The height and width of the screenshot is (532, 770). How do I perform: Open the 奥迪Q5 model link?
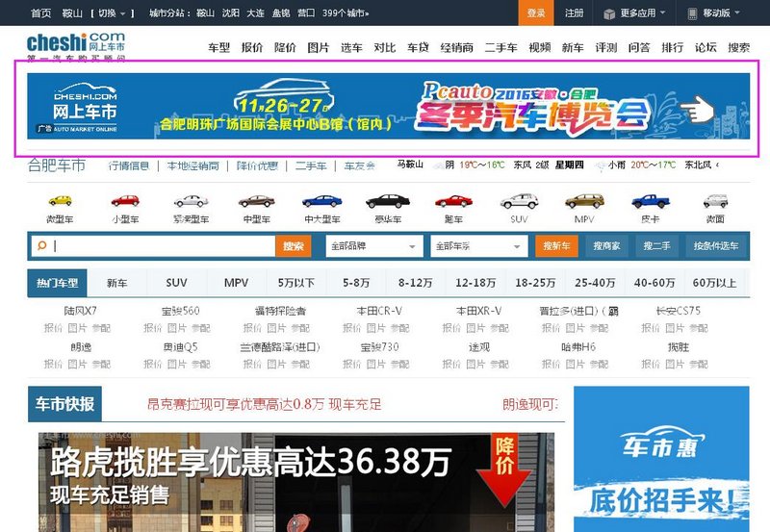click(x=180, y=347)
